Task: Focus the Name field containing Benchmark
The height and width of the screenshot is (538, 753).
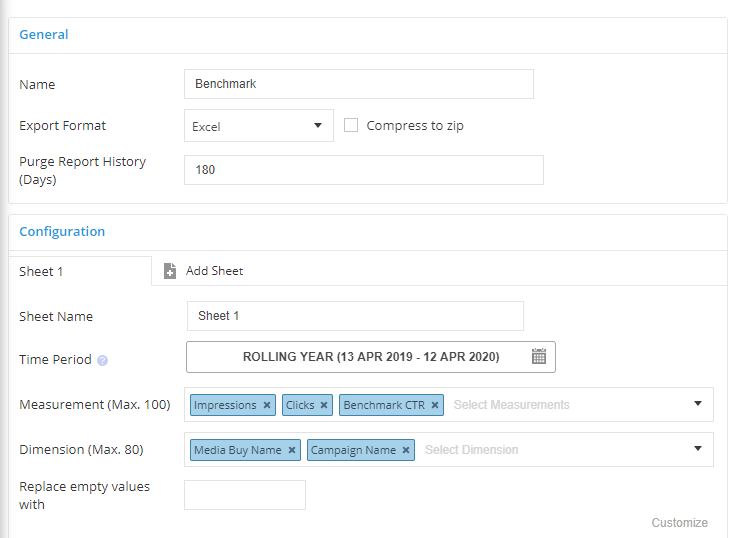Action: tap(359, 84)
